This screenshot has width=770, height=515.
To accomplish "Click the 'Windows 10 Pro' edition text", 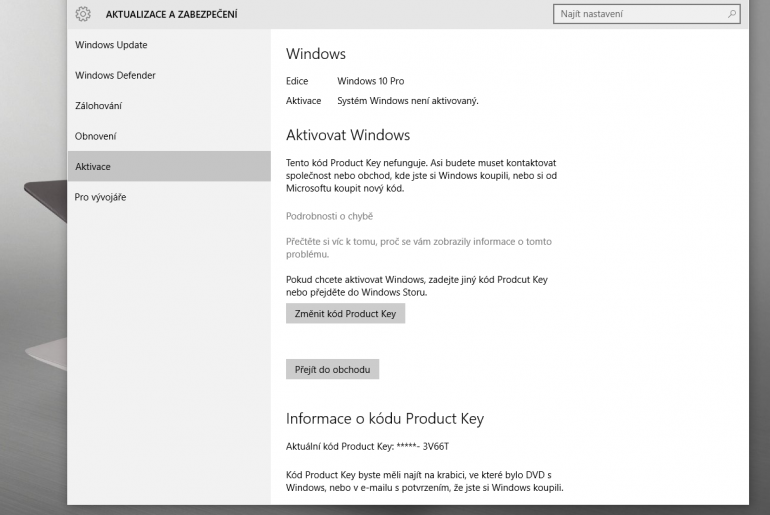I will tap(370, 81).
